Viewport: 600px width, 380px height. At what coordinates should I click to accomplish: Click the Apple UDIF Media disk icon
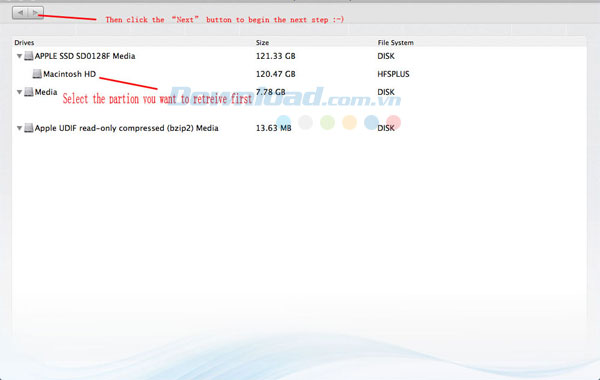[29, 128]
